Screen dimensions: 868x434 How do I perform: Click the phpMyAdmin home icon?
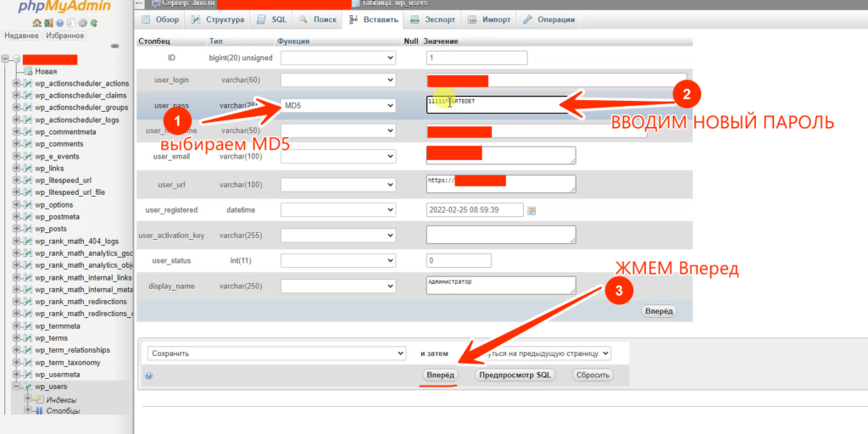tap(37, 22)
